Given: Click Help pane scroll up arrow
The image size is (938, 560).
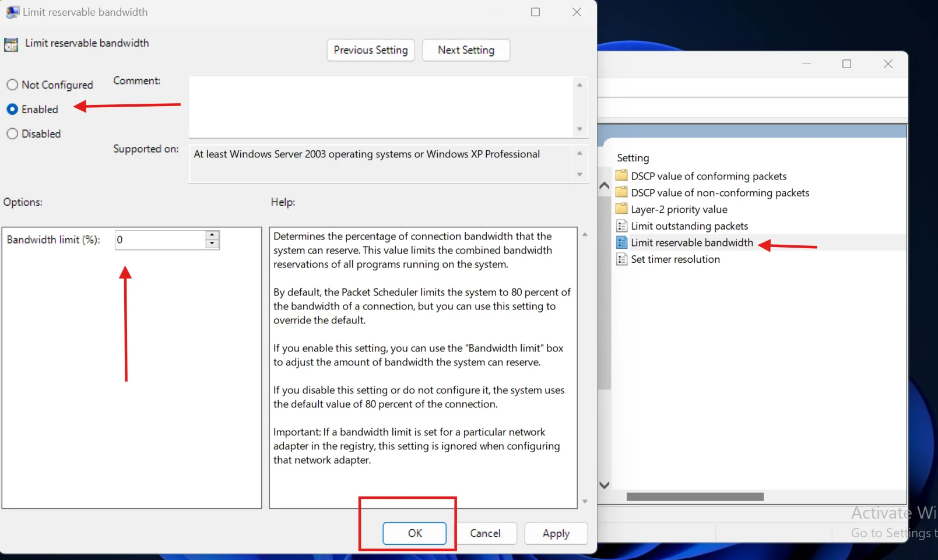Looking at the screenshot, I should point(585,235).
